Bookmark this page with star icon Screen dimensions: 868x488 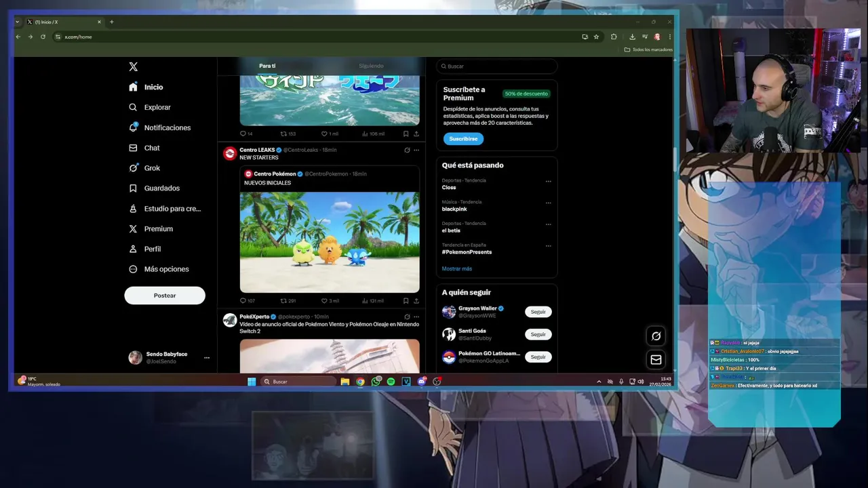pyautogui.click(x=596, y=37)
